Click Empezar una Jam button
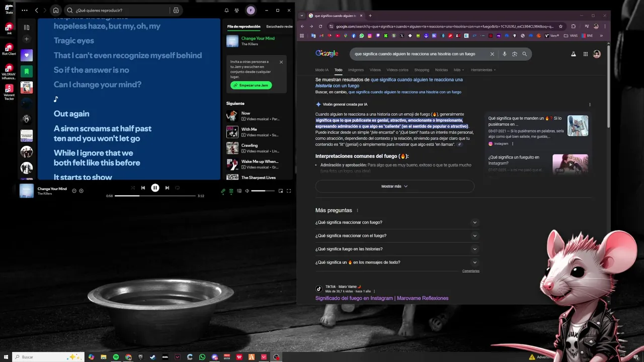Viewport: 644px width, 362px height. pyautogui.click(x=251, y=85)
